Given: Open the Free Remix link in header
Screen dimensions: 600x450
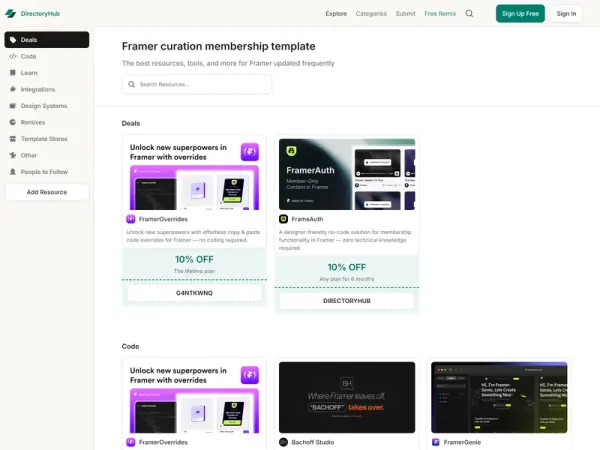Looking at the screenshot, I should pos(440,14).
